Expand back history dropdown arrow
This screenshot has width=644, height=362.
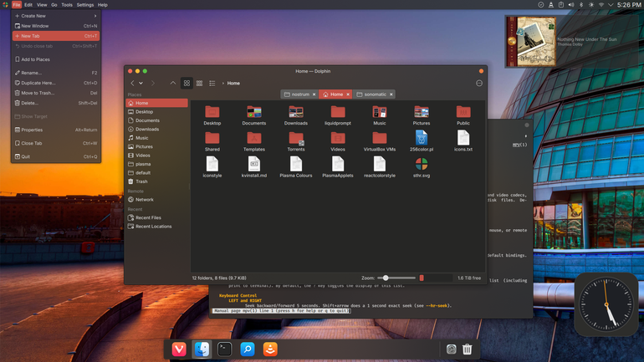[x=141, y=84]
